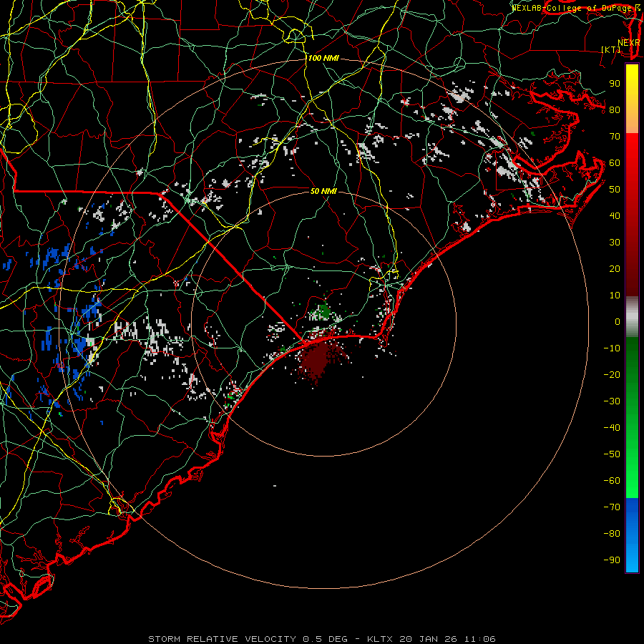
Task: Click the -30 value on velocity scale
Action: tap(612, 401)
